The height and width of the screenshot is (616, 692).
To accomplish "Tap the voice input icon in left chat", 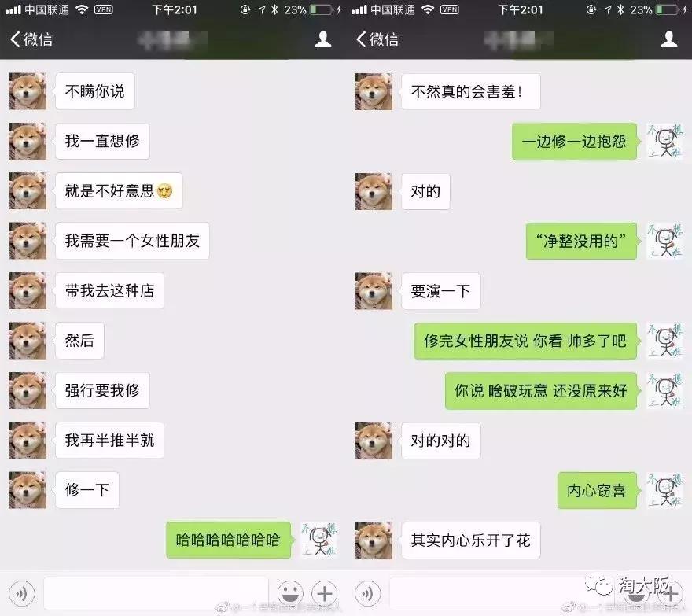I will [x=22, y=593].
